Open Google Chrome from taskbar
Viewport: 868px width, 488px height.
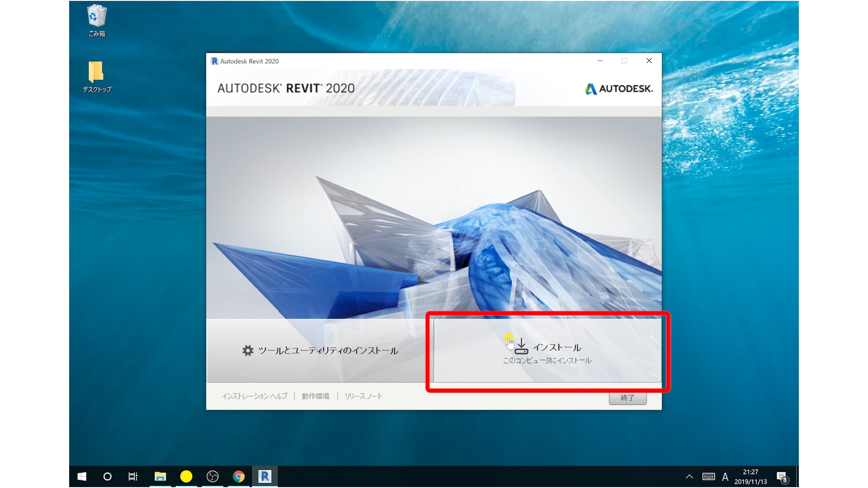239,476
